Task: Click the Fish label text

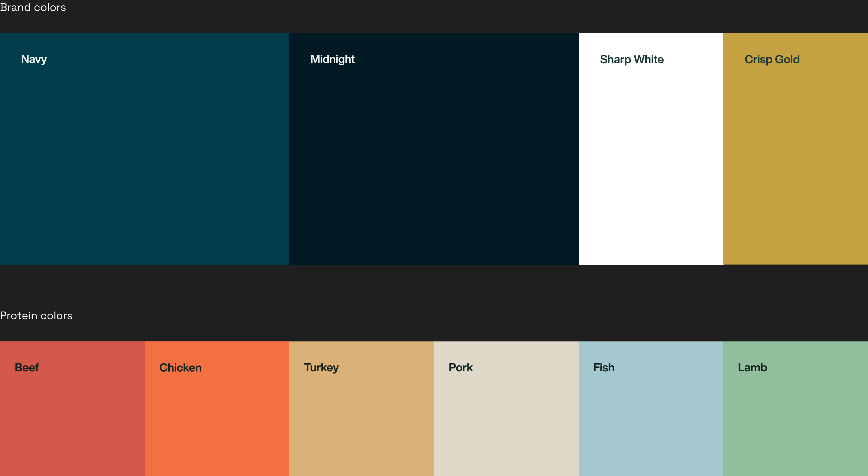Action: (603, 368)
